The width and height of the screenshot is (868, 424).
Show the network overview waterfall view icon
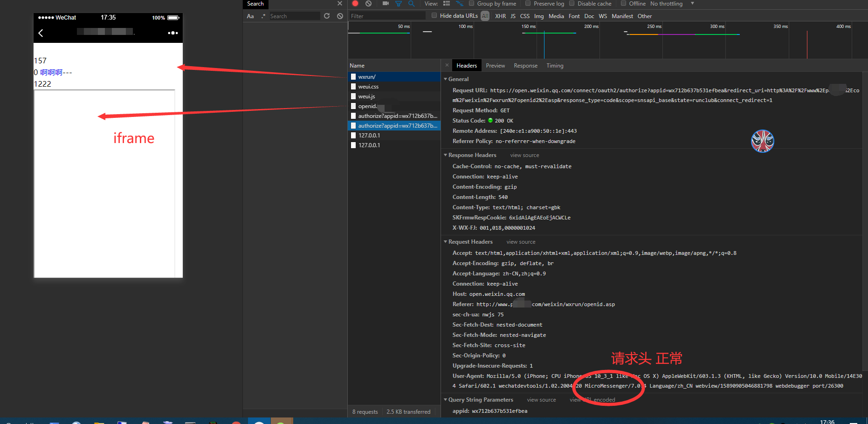[x=459, y=3]
